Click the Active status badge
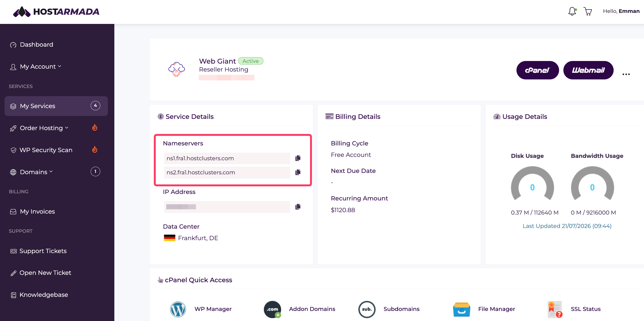This screenshot has height=321, width=644. (x=250, y=61)
